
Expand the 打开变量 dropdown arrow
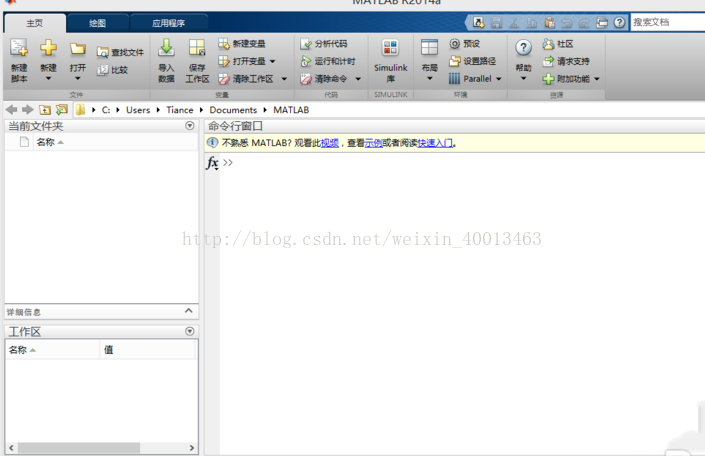click(272, 61)
